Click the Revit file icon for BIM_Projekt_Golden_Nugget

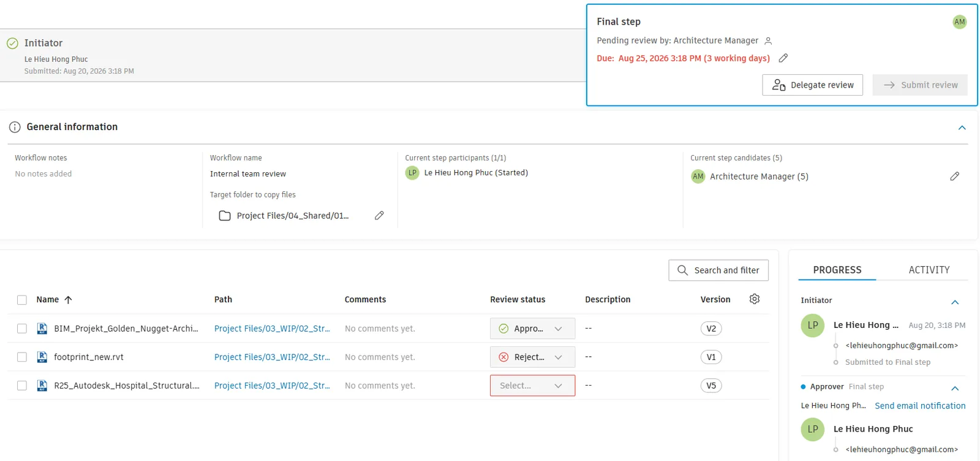tap(42, 329)
